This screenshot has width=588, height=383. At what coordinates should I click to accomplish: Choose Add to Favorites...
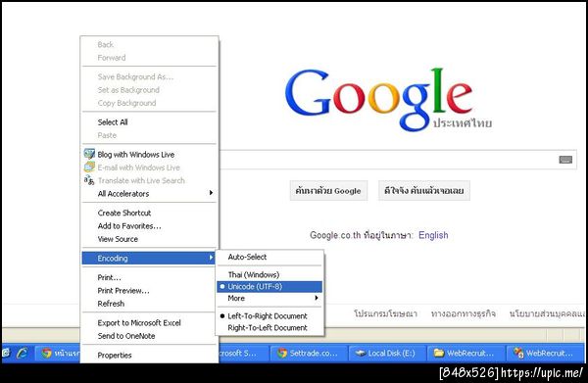point(149,226)
